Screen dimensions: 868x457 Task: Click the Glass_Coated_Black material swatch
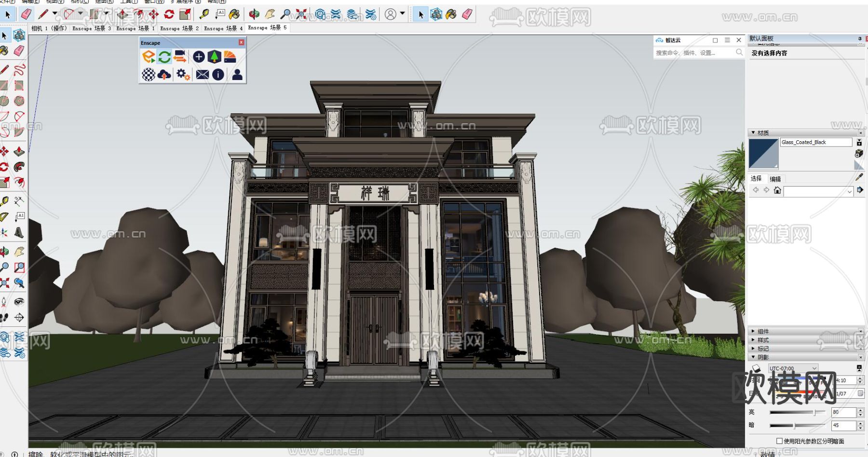[x=763, y=154]
